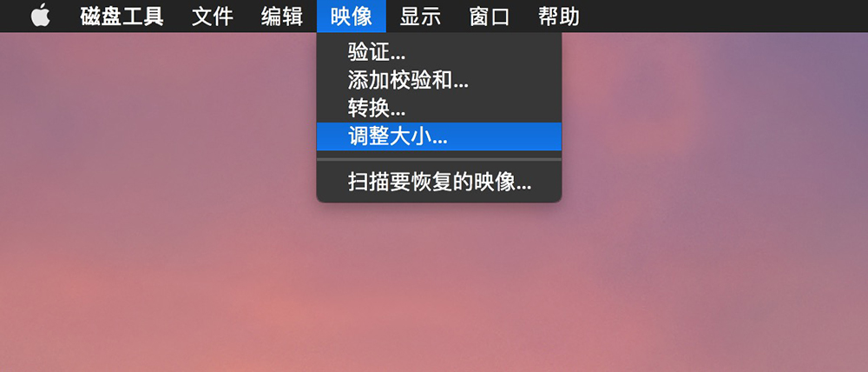Open the 磁盘工具 application menu
The width and height of the screenshot is (868, 372).
[122, 16]
